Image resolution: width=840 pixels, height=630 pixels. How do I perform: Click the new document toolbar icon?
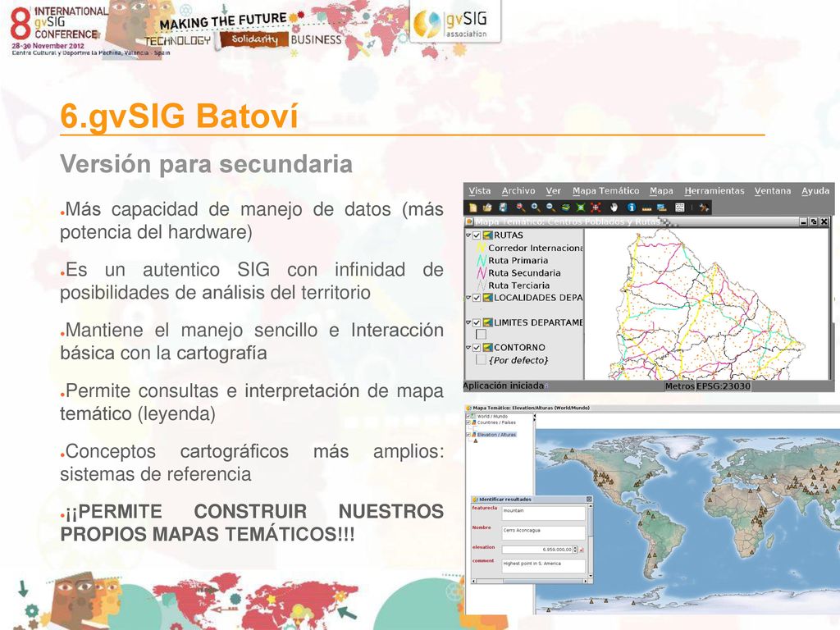(x=473, y=208)
